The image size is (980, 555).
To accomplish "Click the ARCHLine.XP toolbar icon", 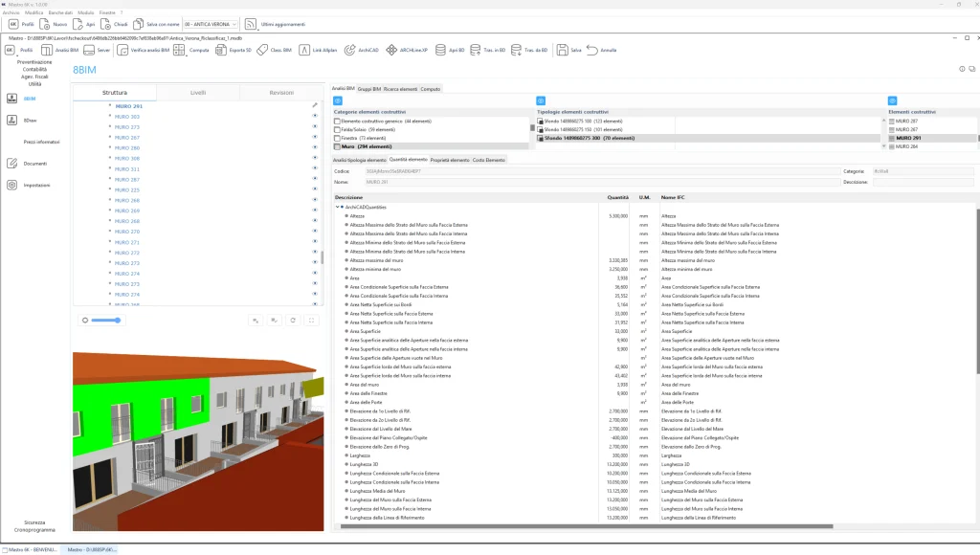I will [x=392, y=50].
